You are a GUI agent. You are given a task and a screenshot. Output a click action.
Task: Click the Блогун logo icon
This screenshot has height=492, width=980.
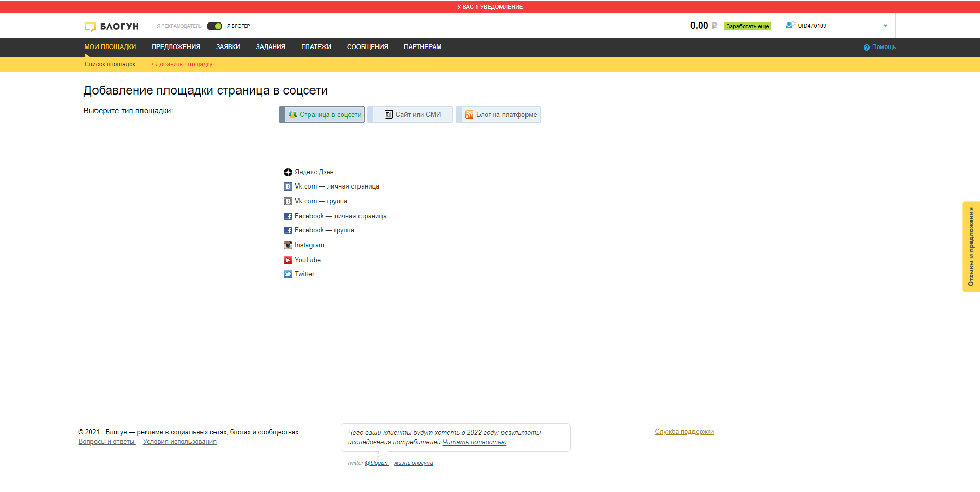90,27
